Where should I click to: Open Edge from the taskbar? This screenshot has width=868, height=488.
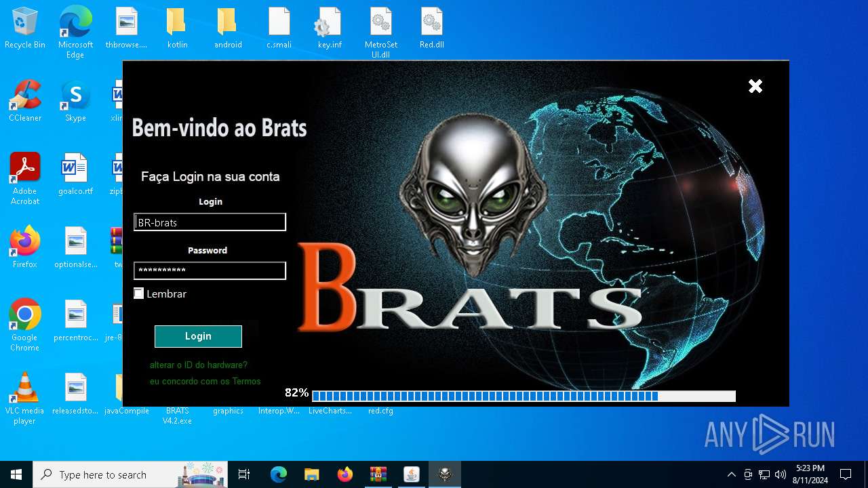tap(279, 474)
